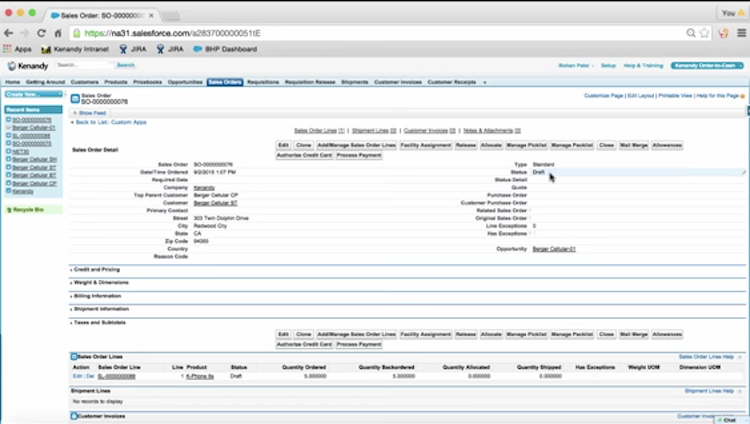Click the help icon beside Help for this Page
750x424 pixels.
[742, 96]
